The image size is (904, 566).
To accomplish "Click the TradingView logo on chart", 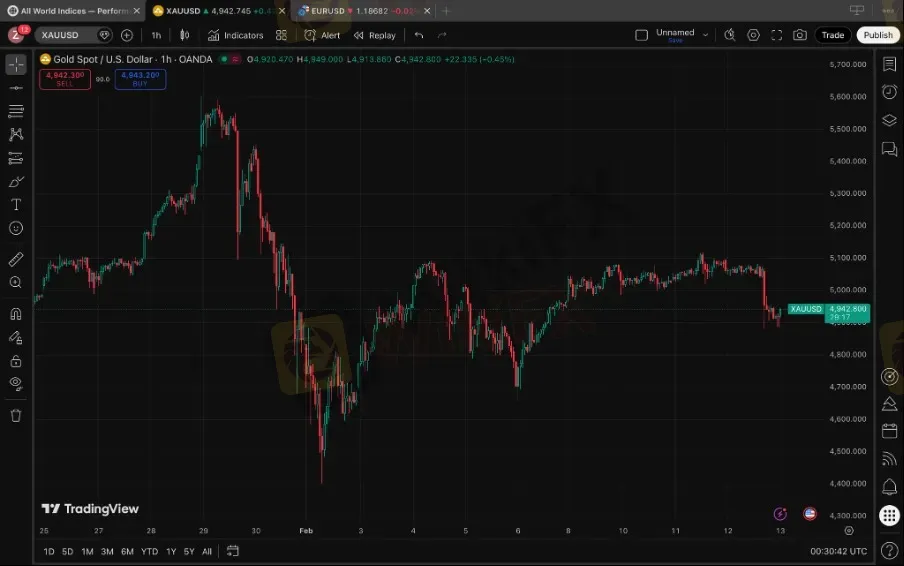I will (91, 509).
